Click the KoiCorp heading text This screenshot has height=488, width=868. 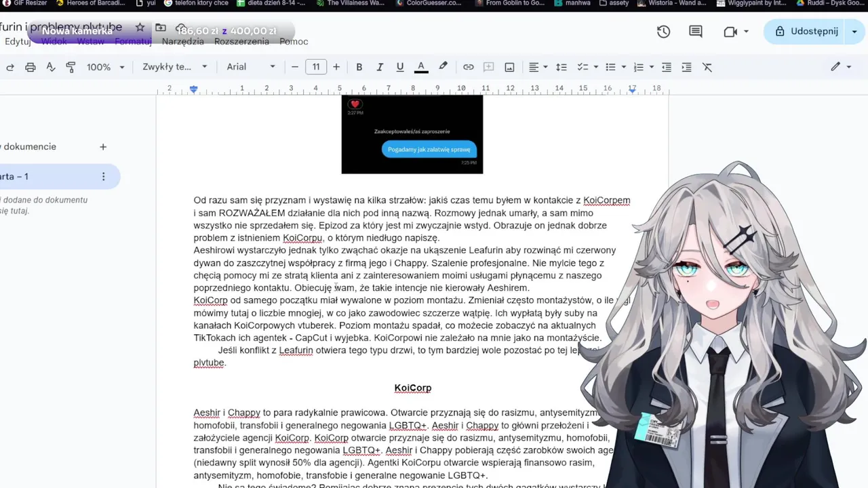tap(413, 388)
